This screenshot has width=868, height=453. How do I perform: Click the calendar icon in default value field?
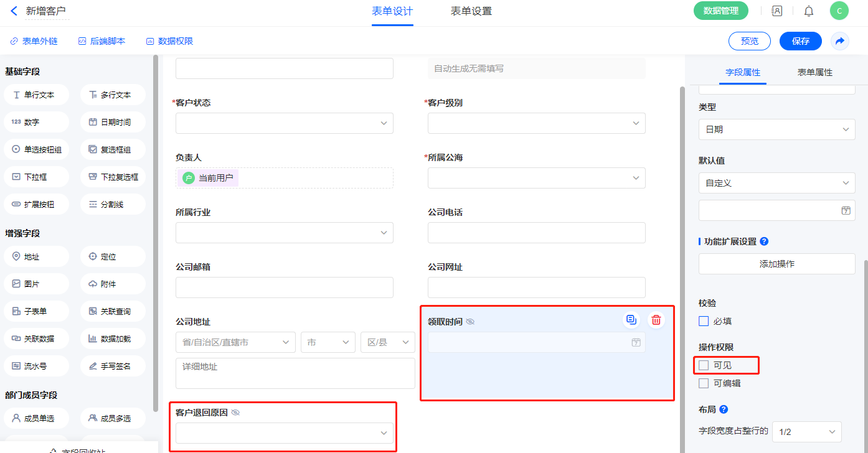click(846, 210)
